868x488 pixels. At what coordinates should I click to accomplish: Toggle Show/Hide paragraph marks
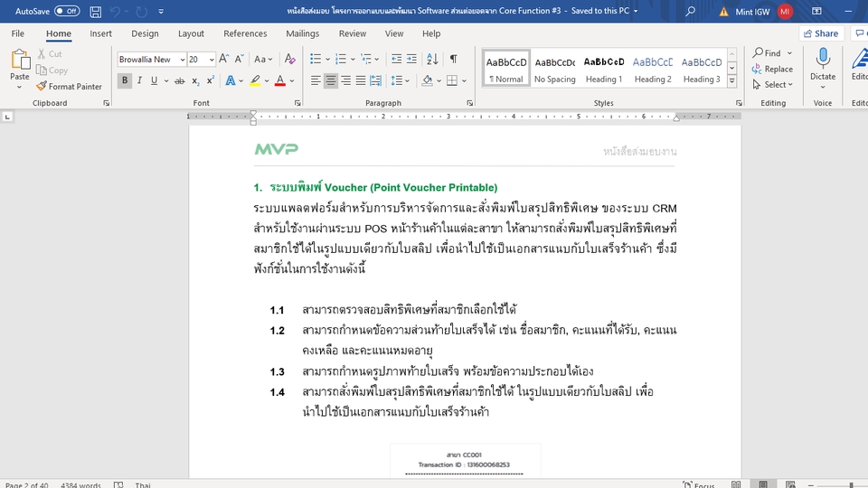pyautogui.click(x=453, y=59)
